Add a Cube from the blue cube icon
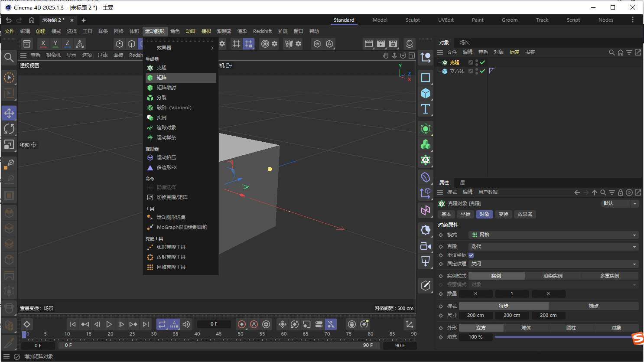 click(x=426, y=93)
